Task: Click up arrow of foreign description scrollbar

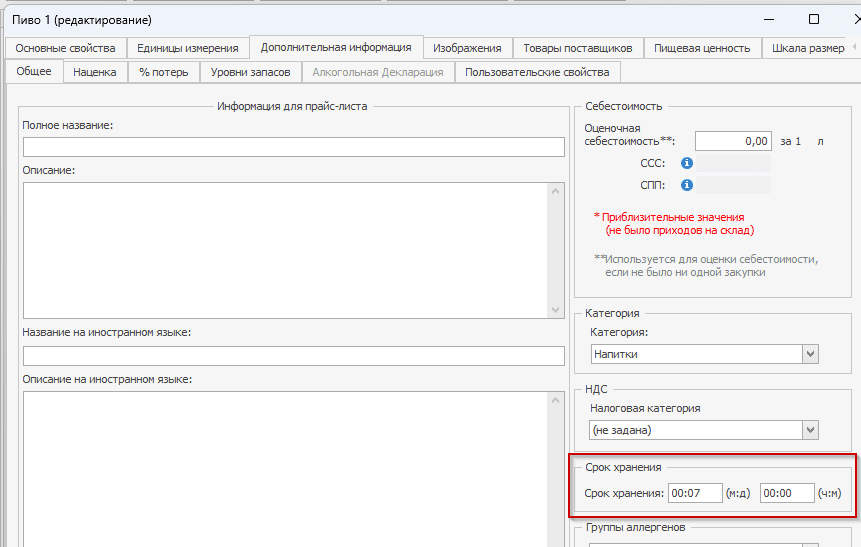Action: point(555,400)
